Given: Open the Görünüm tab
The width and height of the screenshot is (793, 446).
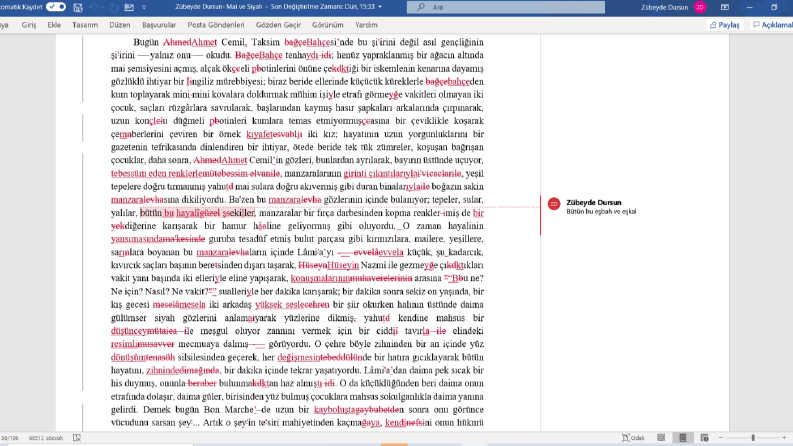Looking at the screenshot, I should [x=328, y=25].
